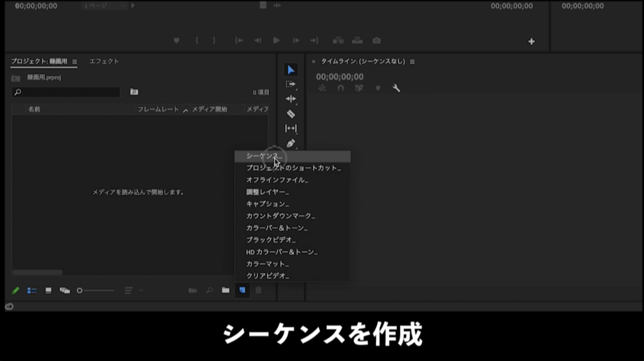
Task: Click the 録画用.prproj file name
Action: point(45,77)
